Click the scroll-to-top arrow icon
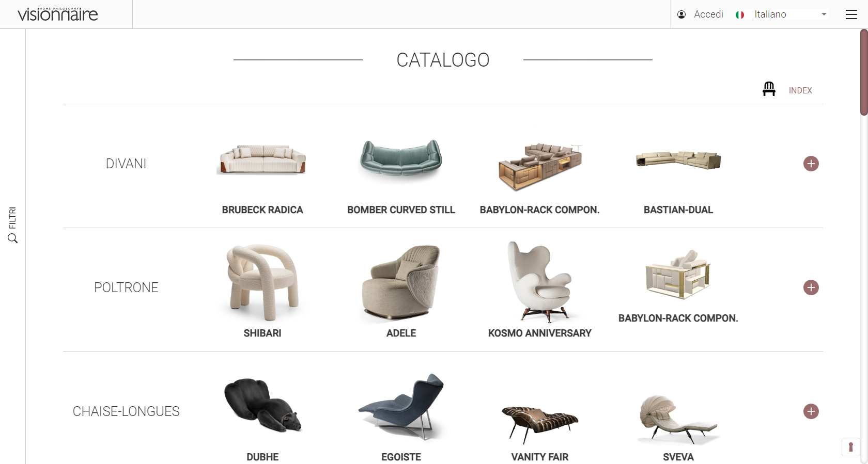Viewport: 868px width, 464px height. [851, 446]
